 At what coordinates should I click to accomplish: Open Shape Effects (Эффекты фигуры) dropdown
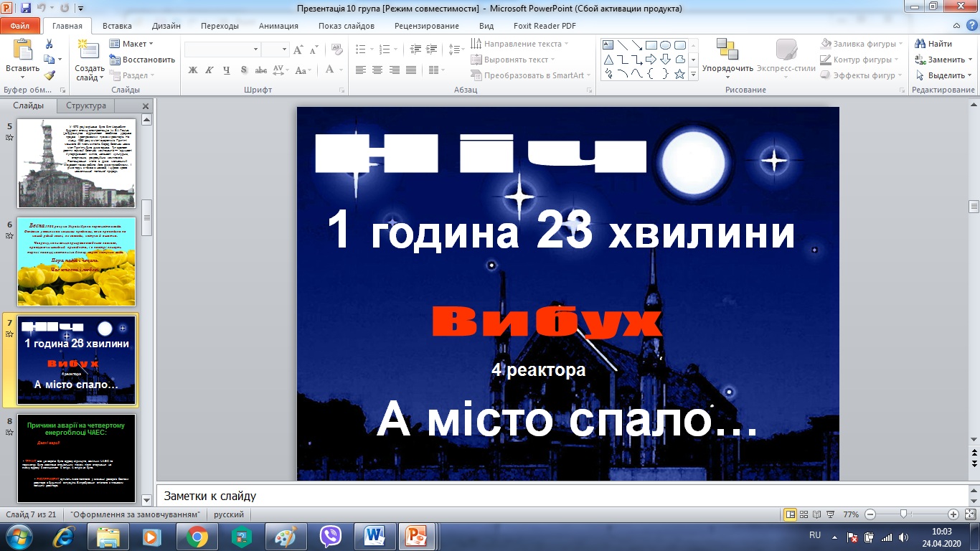click(x=862, y=75)
